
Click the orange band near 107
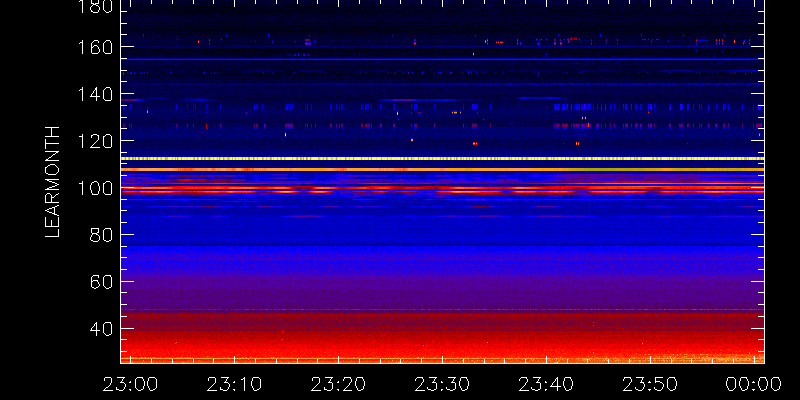click(x=442, y=169)
